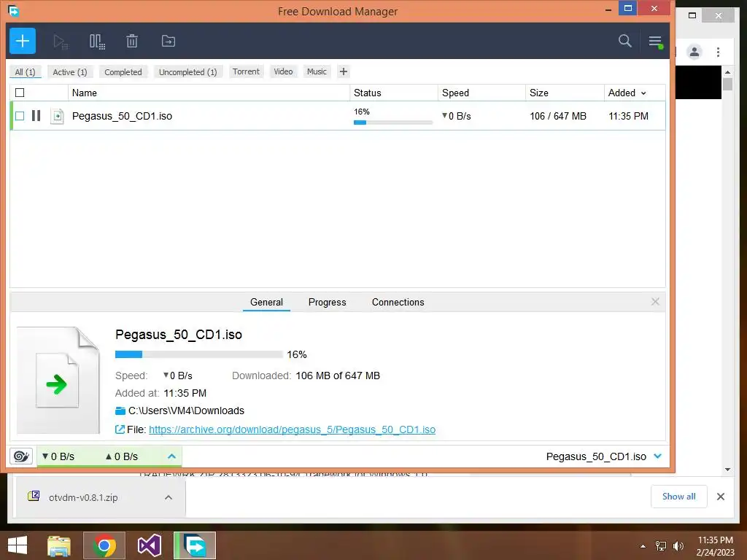
Task: Switch to the Connections details tab
Action: click(398, 303)
